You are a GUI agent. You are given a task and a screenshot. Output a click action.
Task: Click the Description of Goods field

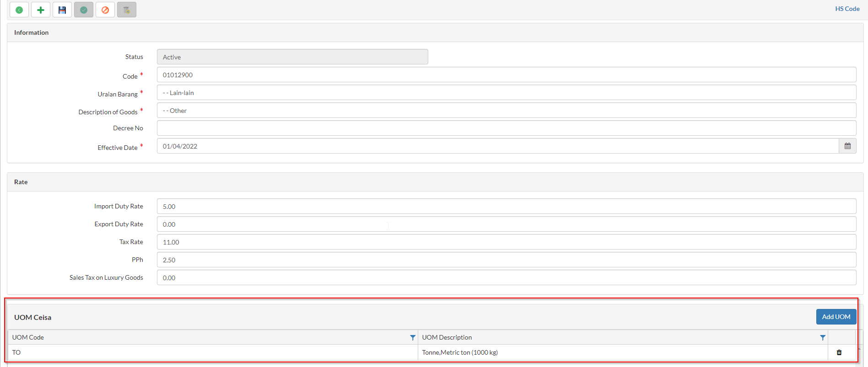tap(506, 111)
